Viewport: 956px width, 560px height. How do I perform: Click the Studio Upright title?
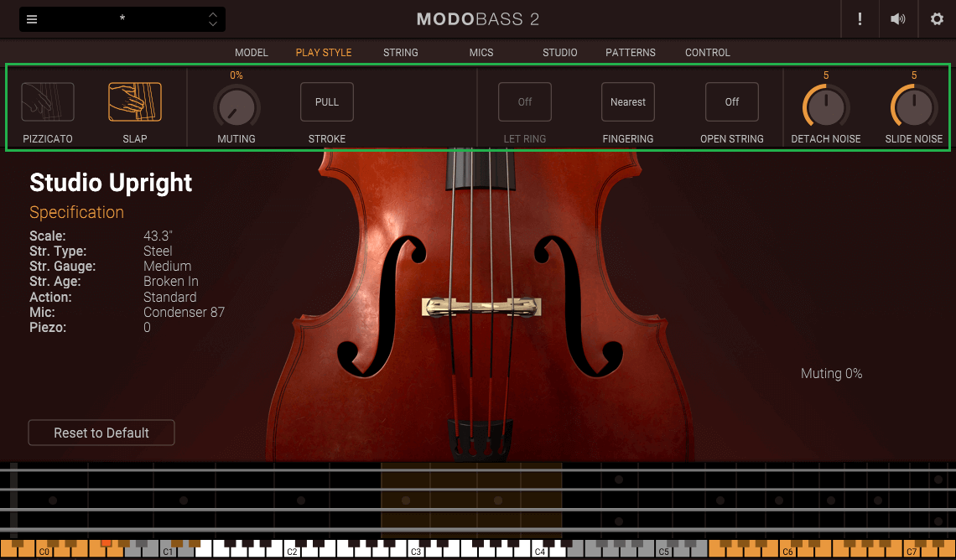coord(111,183)
